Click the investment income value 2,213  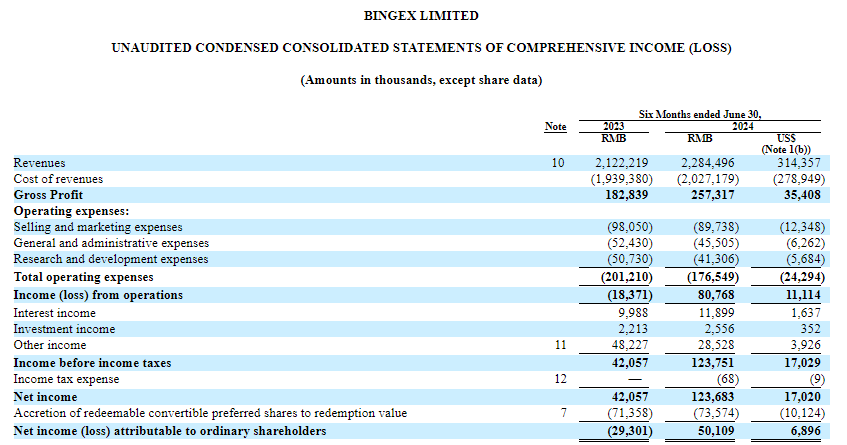tap(633, 329)
